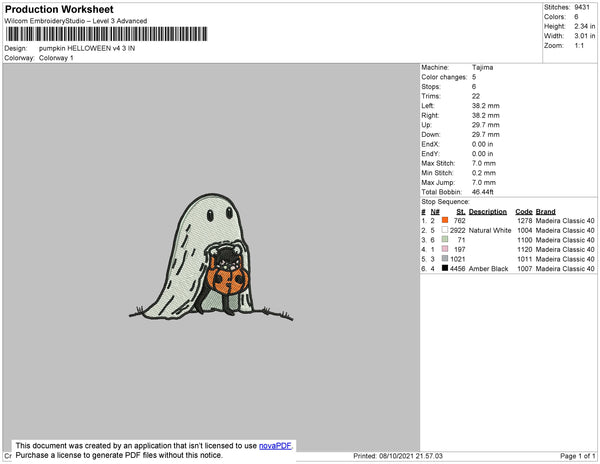
Task: Click the ghost embroidery design preview
Action: point(211,257)
